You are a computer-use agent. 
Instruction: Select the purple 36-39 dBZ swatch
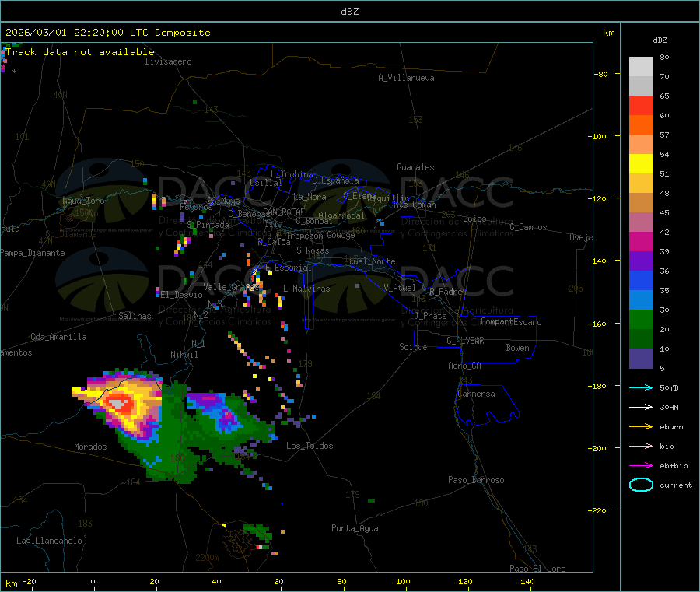tap(641, 261)
